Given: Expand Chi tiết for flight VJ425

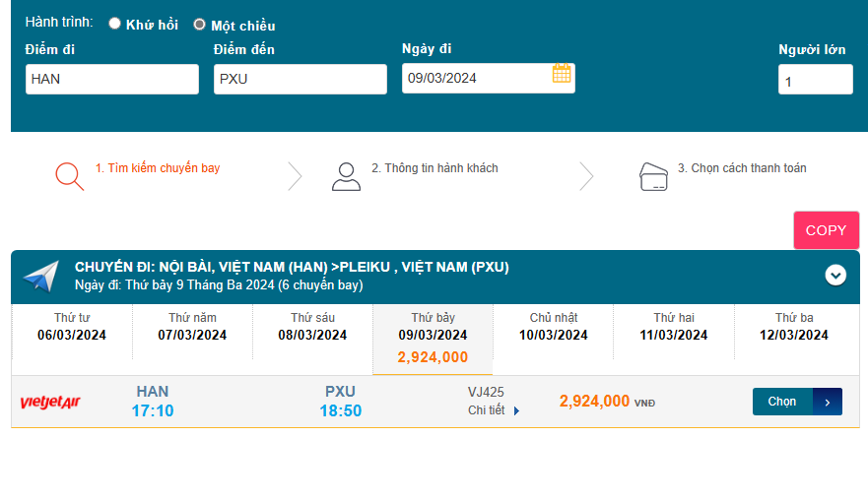Looking at the screenshot, I should [494, 410].
